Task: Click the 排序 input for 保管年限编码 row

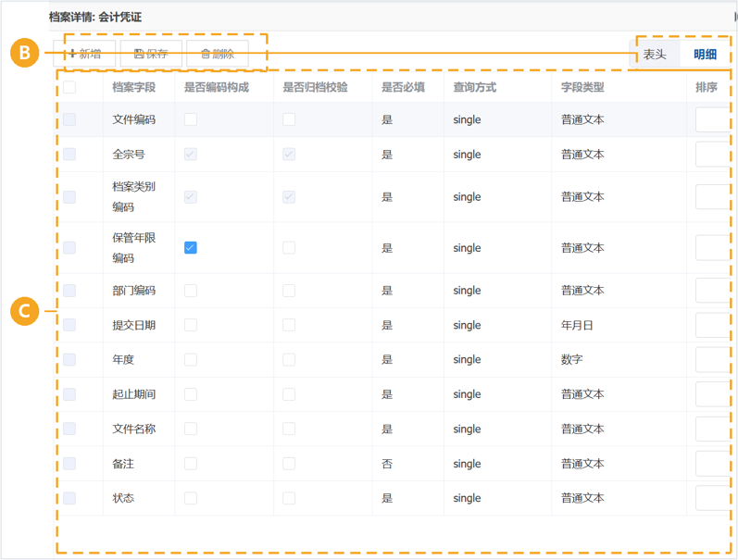Action: (713, 248)
